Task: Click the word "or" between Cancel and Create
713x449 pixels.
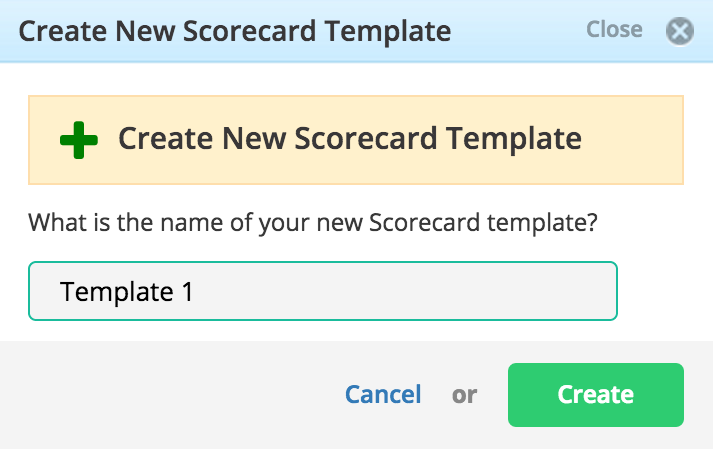Action: coord(464,395)
